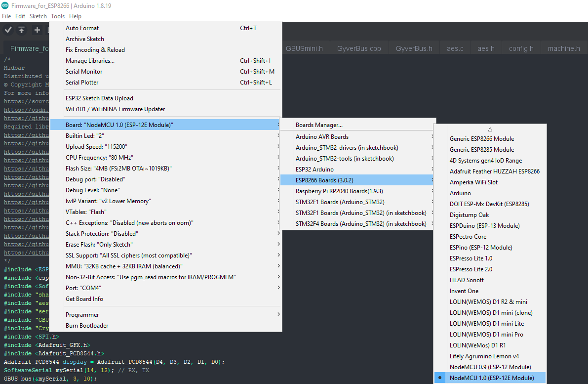Switch to the config.h tab
588x384 pixels.
[521, 48]
